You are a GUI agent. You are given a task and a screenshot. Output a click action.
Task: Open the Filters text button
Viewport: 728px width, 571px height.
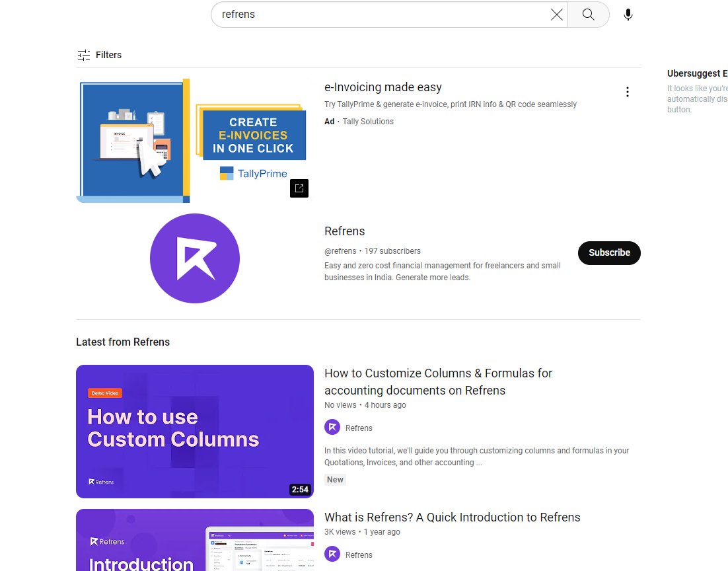click(108, 55)
